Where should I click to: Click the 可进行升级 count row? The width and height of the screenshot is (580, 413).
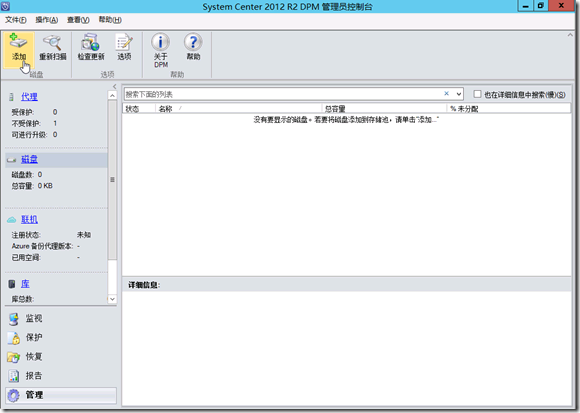point(34,135)
